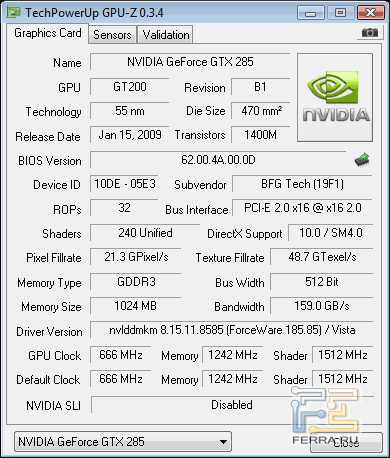Click the ROPs value 32
390x458 pixels.
pyautogui.click(x=124, y=208)
